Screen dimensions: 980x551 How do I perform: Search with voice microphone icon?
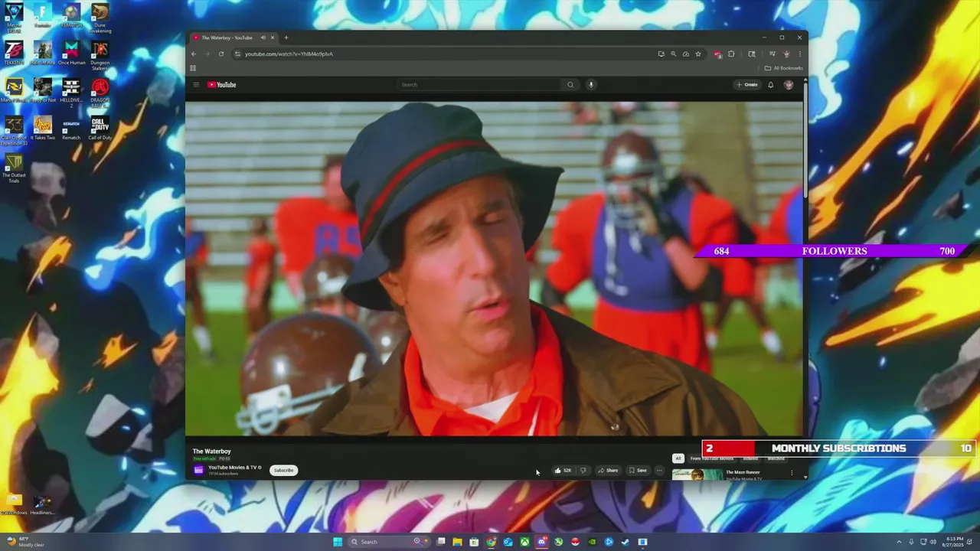[591, 85]
